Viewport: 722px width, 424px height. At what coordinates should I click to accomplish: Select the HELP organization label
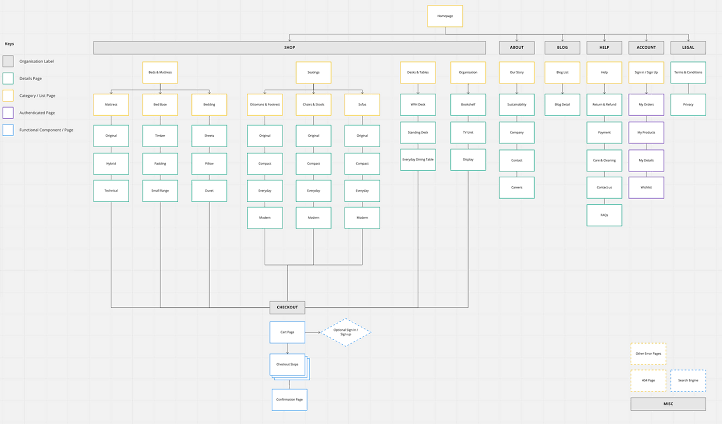coord(604,48)
